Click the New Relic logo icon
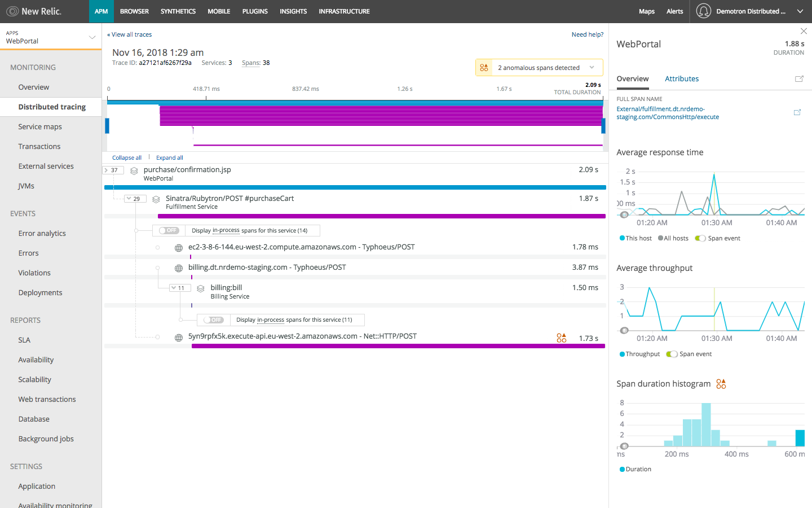 pos(12,11)
